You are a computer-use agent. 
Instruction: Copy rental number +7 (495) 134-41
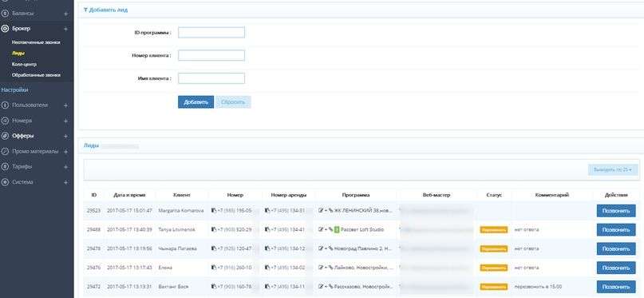(267, 229)
